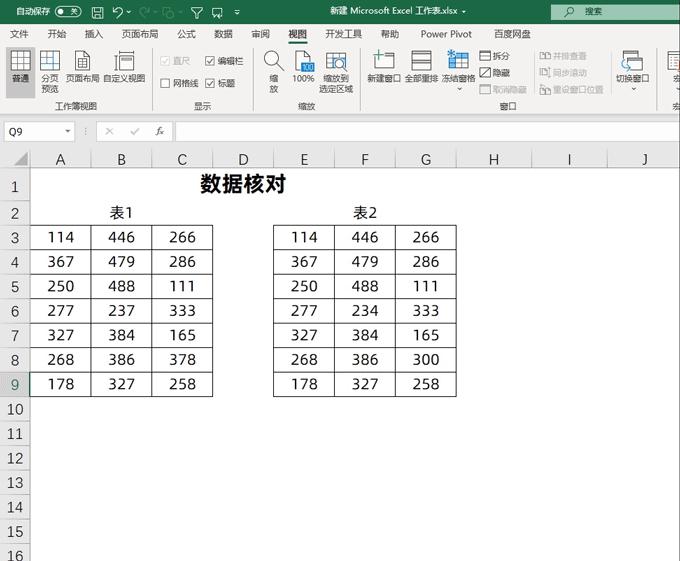680x561 pixels.
Task: Expand the Undo history dropdown arrow
Action: (129, 12)
